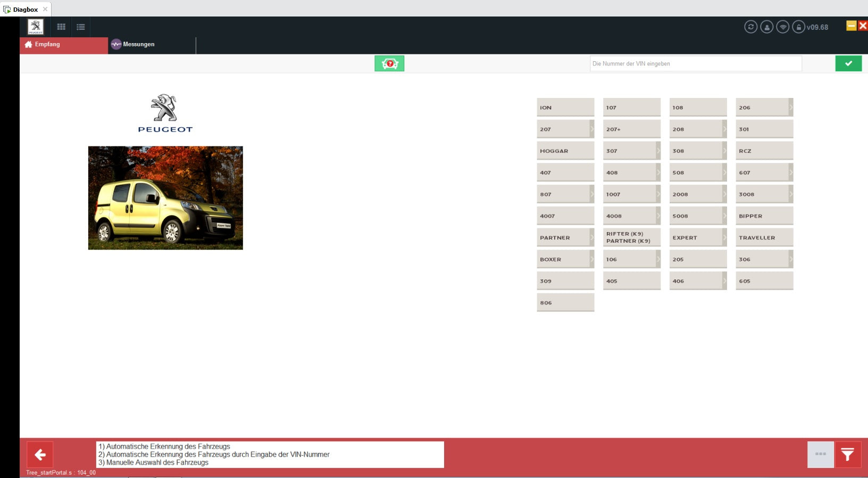
Task: Select the BIPPER vehicle model
Action: click(764, 216)
